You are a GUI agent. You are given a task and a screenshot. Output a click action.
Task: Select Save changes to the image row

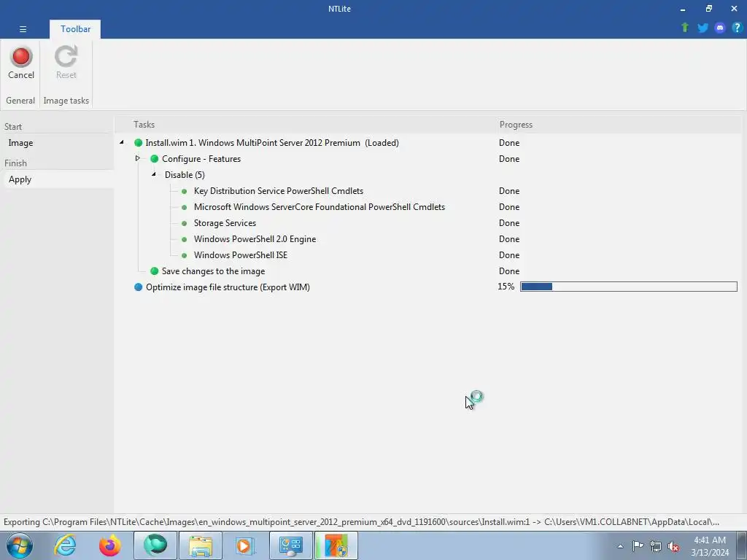pyautogui.click(x=429, y=271)
